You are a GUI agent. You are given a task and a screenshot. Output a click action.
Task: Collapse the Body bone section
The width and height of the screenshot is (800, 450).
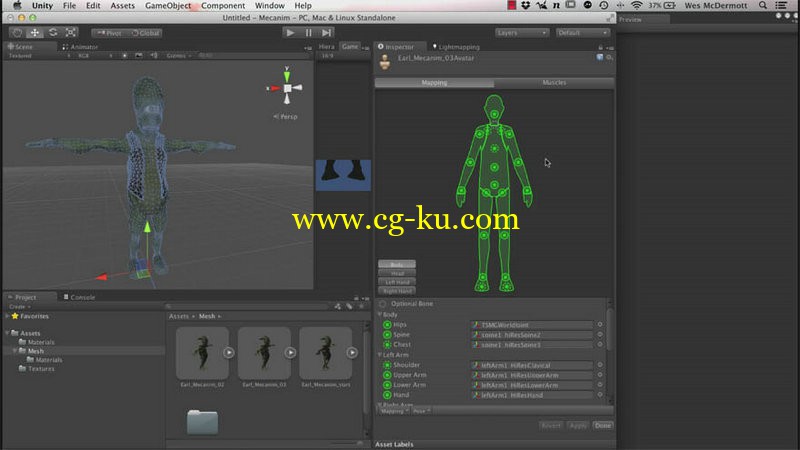coord(380,315)
